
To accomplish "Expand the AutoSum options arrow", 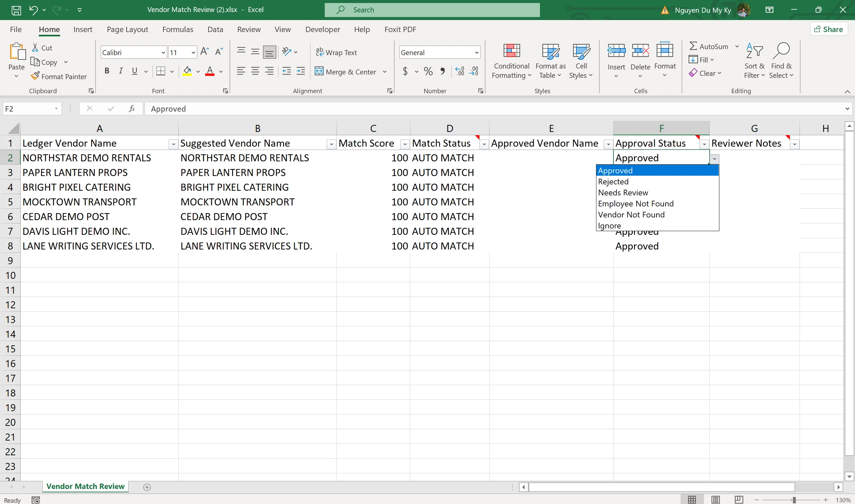I will (737, 46).
